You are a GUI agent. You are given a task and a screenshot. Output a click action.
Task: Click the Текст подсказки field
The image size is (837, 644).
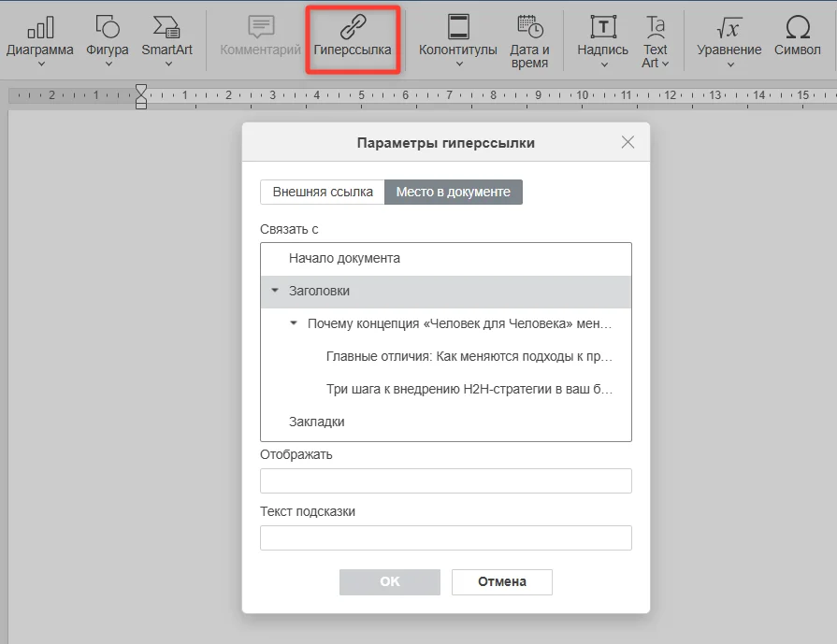click(x=446, y=537)
